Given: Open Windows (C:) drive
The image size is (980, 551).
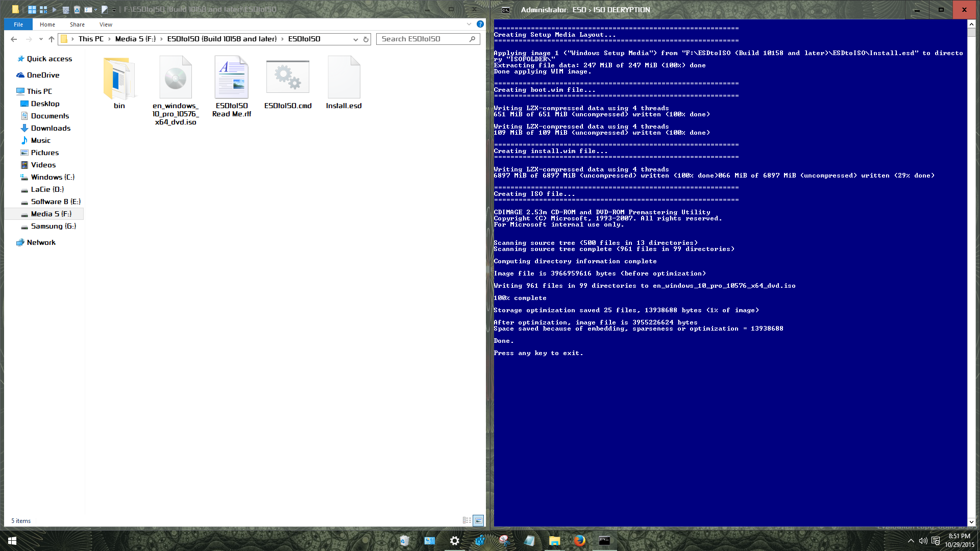Looking at the screenshot, I should point(47,177).
